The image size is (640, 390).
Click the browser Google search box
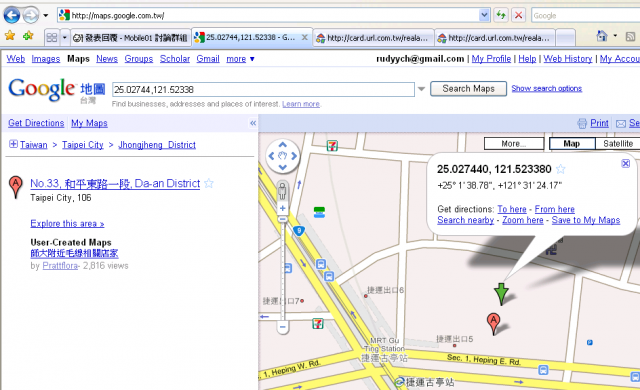586,16
